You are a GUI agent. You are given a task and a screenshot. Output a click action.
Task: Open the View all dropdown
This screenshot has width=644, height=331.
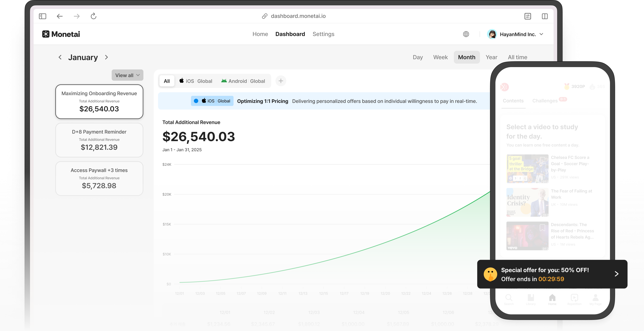pos(127,75)
